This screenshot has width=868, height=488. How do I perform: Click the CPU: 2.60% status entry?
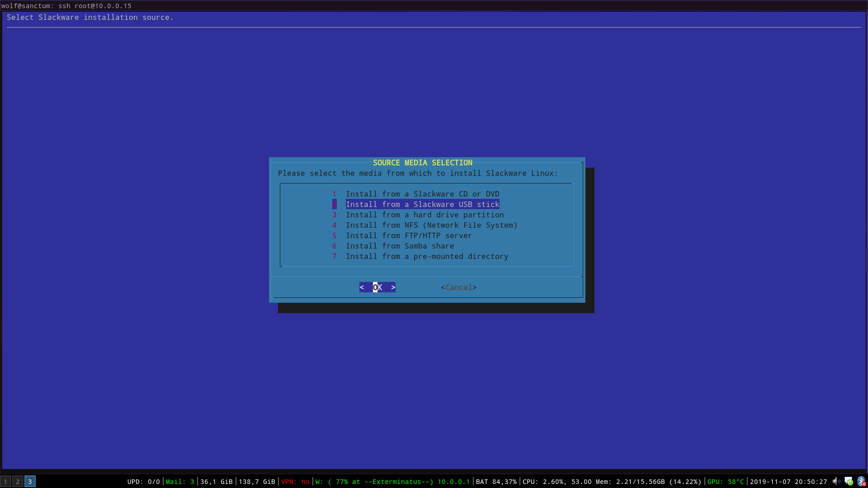coord(557,482)
